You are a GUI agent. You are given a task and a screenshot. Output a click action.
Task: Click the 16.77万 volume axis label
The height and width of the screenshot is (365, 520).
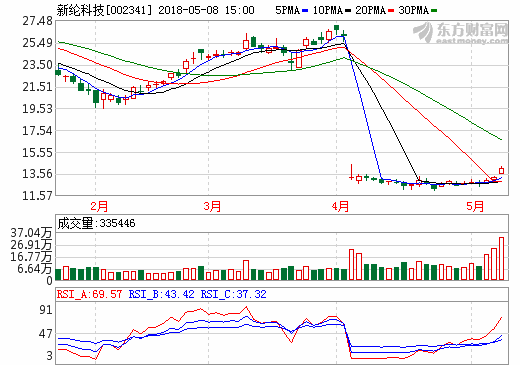pyautogui.click(x=31, y=257)
